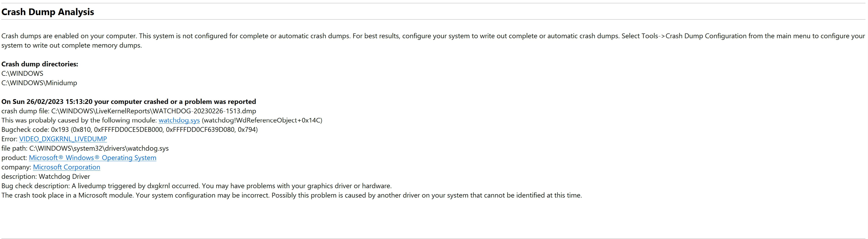Viewport: 868px width, 239px height.
Task: Click the Bugcheck code 0x193 line
Action: point(129,129)
